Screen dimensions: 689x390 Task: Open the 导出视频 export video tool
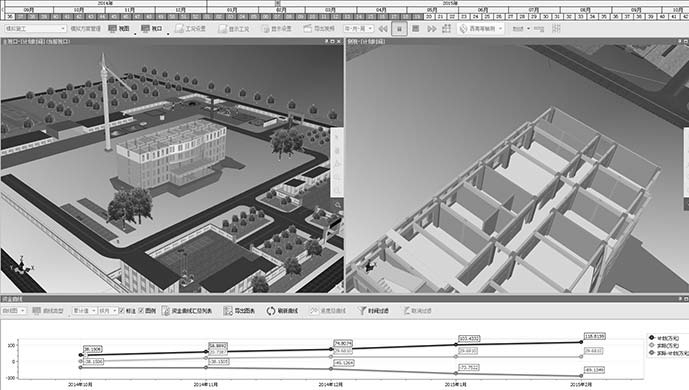[x=319, y=29]
